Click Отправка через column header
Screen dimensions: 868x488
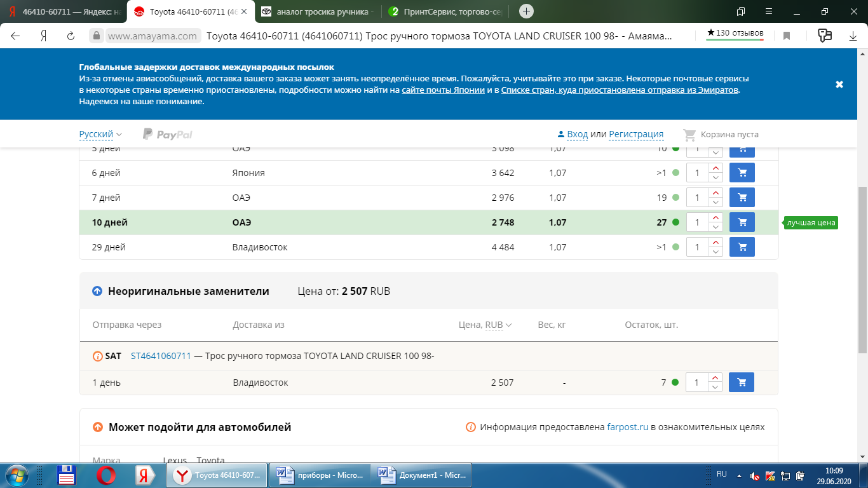click(127, 325)
